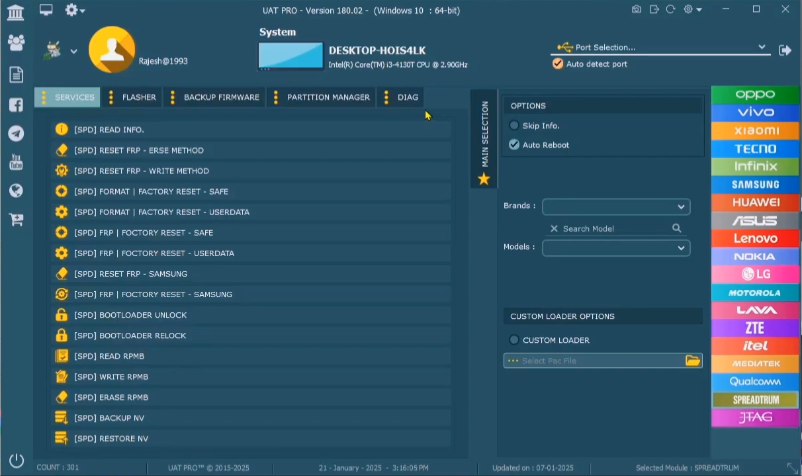Open the Facebook icon in sidebar
Image resolution: width=802 pixels, height=476 pixels.
pos(16,105)
